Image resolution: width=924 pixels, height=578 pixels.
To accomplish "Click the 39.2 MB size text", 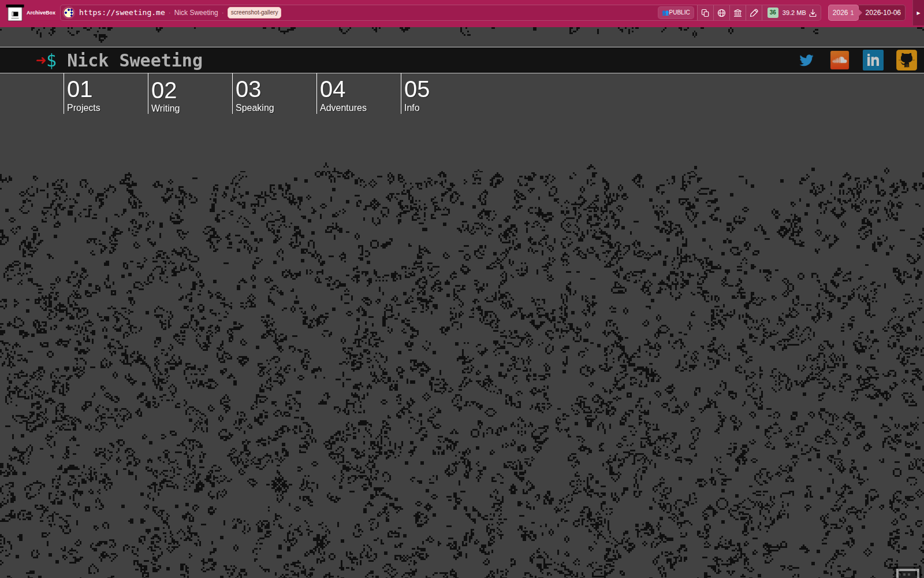I will pyautogui.click(x=794, y=13).
